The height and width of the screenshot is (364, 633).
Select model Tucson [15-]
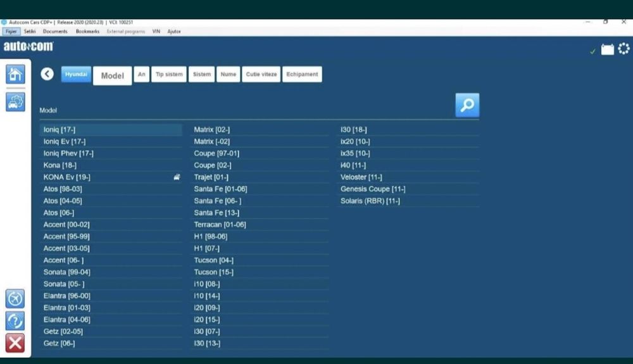pos(260,272)
